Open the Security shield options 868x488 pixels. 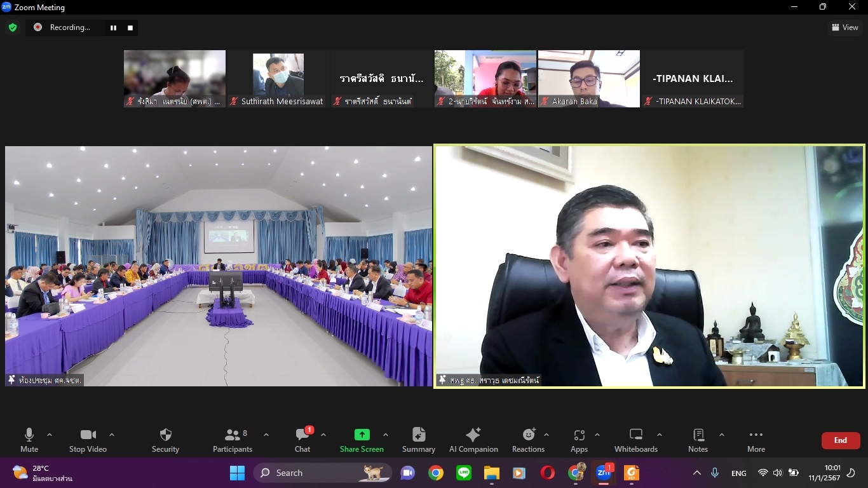pyautogui.click(x=165, y=440)
